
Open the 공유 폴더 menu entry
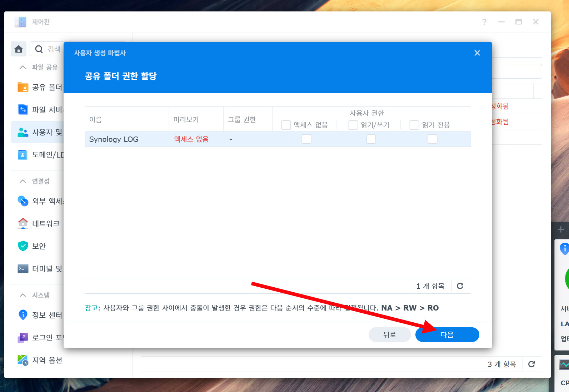47,87
